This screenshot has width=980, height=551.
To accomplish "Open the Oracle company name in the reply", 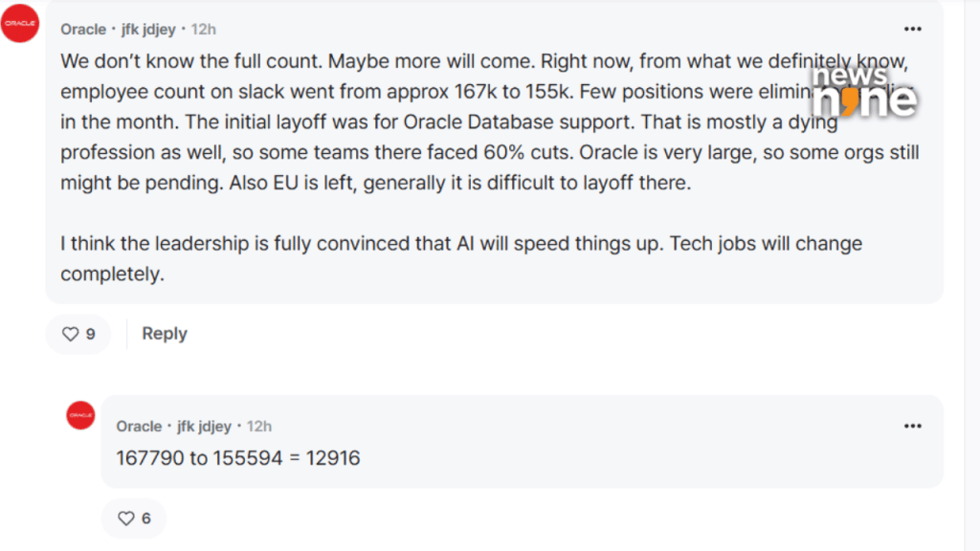I will [140, 426].
